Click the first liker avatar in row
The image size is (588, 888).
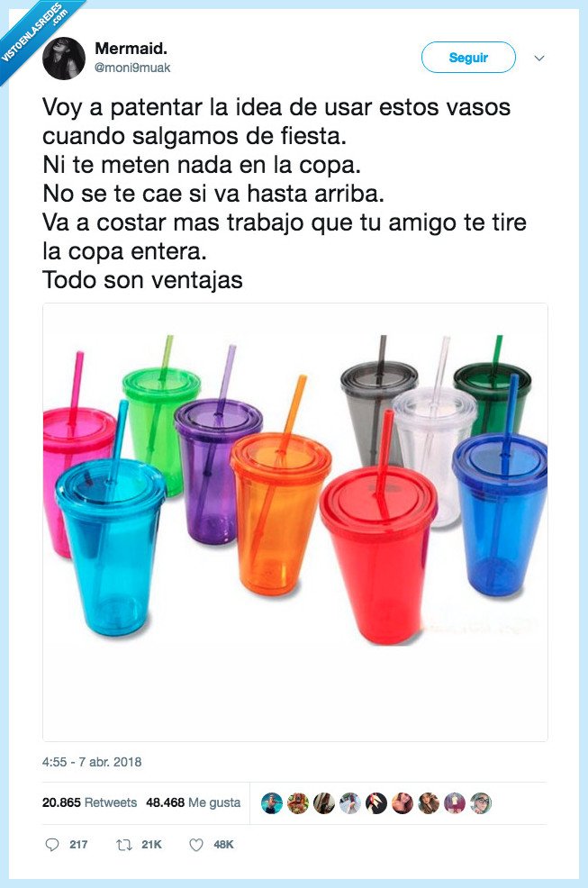272,803
